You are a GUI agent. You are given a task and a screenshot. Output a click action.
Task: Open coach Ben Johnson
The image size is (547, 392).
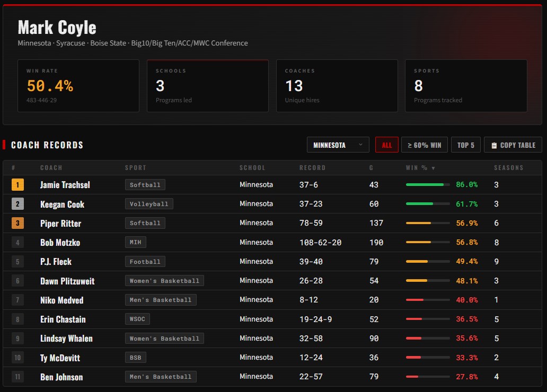[61, 377]
